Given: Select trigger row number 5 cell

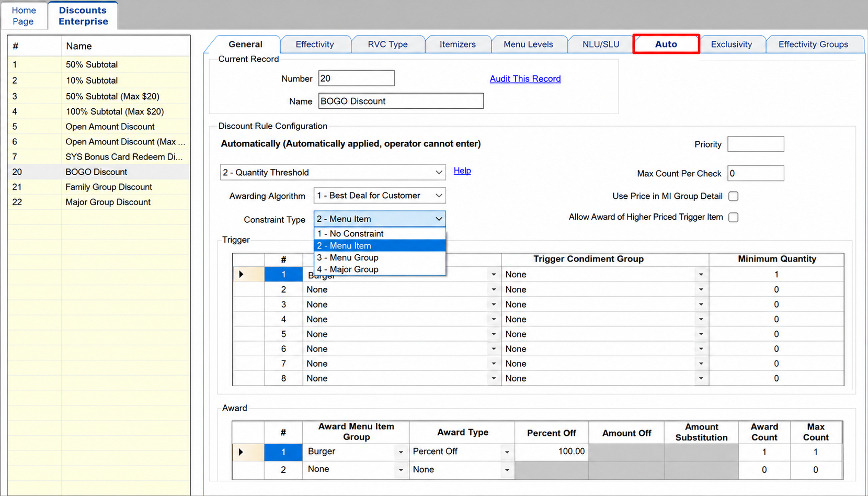Looking at the screenshot, I should pos(283,334).
